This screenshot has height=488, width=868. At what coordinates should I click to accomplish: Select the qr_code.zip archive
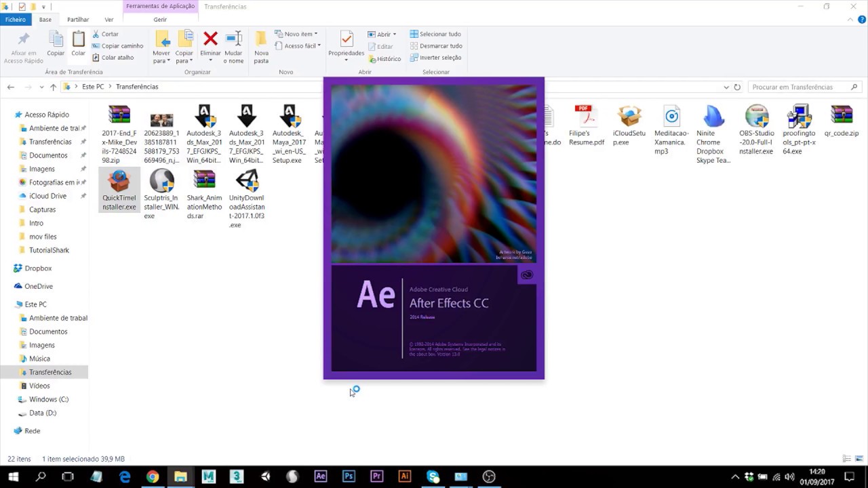click(x=842, y=121)
